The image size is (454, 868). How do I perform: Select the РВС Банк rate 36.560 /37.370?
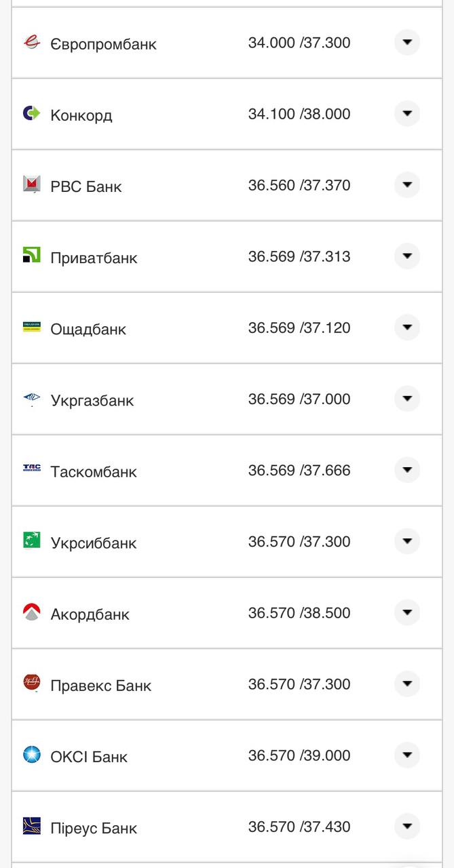pos(299,185)
